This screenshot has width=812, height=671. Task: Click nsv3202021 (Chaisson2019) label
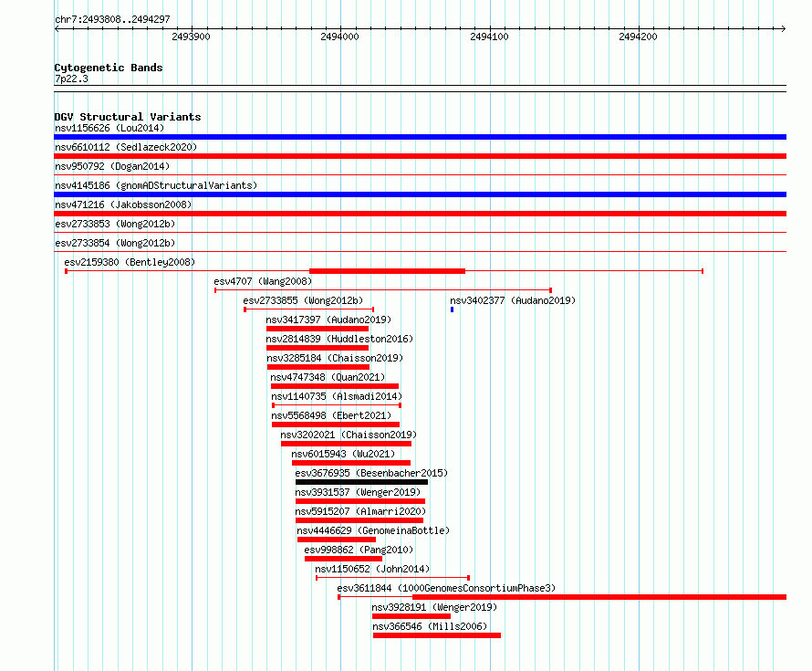[349, 435]
